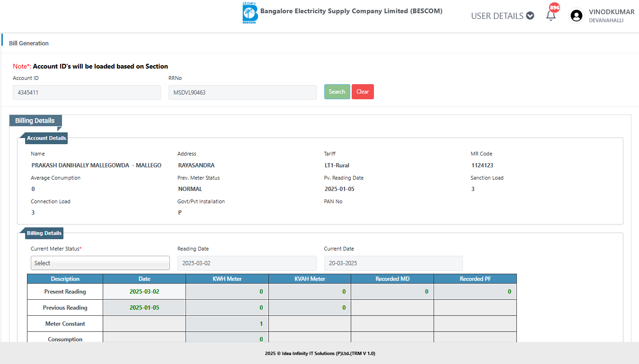
Task: Select the Bill Generation heading
Action: (x=29, y=43)
